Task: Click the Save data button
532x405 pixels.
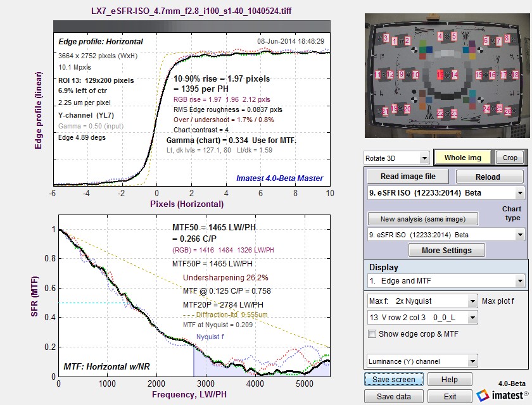Action: pos(394,396)
